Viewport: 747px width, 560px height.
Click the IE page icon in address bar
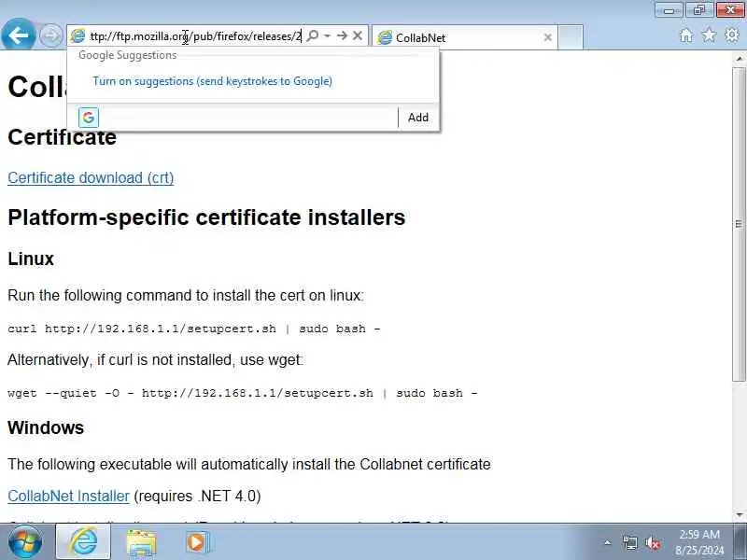click(78, 36)
